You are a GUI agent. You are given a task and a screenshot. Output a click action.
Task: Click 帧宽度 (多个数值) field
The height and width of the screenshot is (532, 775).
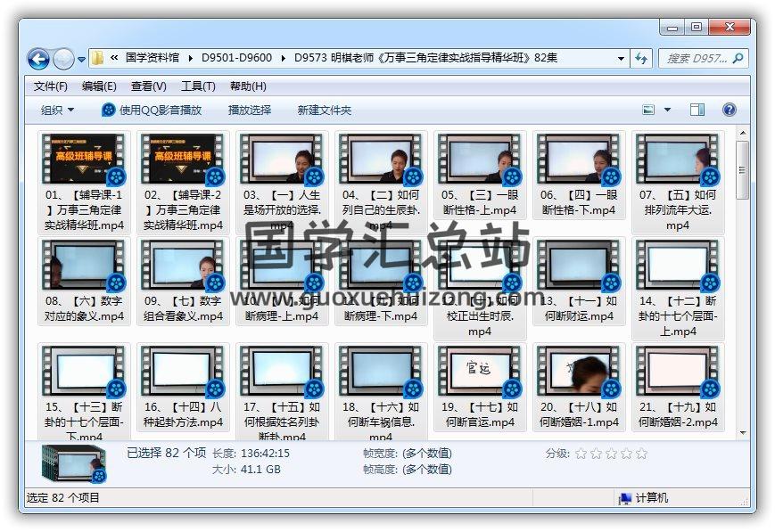click(408, 453)
